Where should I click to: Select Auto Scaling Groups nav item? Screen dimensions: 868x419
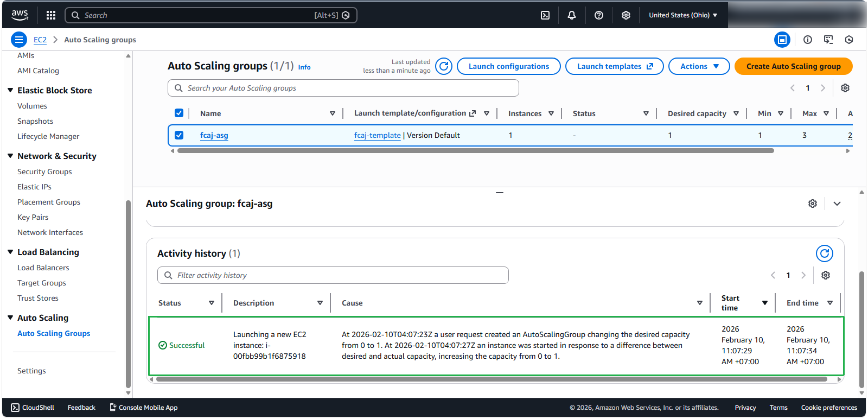[54, 333]
